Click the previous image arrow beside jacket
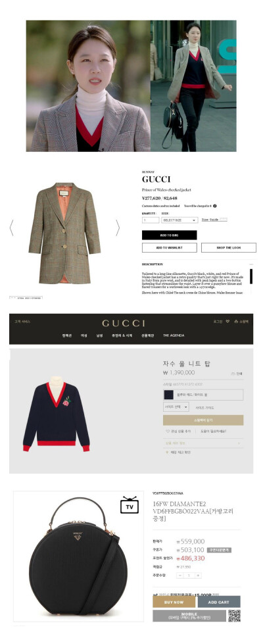 [11, 228]
